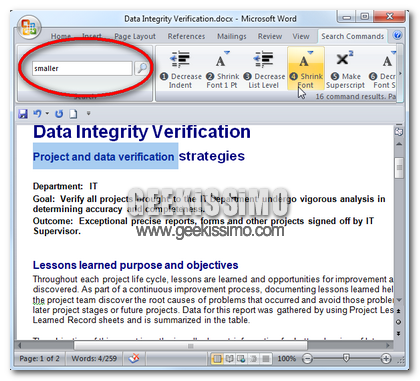Viewport: 420px width, 381px height.
Task: Click the search magnifier icon
Action: pos(142,68)
